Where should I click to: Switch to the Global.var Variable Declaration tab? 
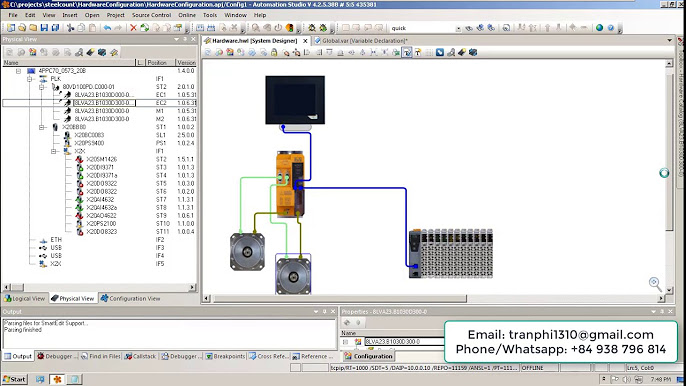[361, 41]
